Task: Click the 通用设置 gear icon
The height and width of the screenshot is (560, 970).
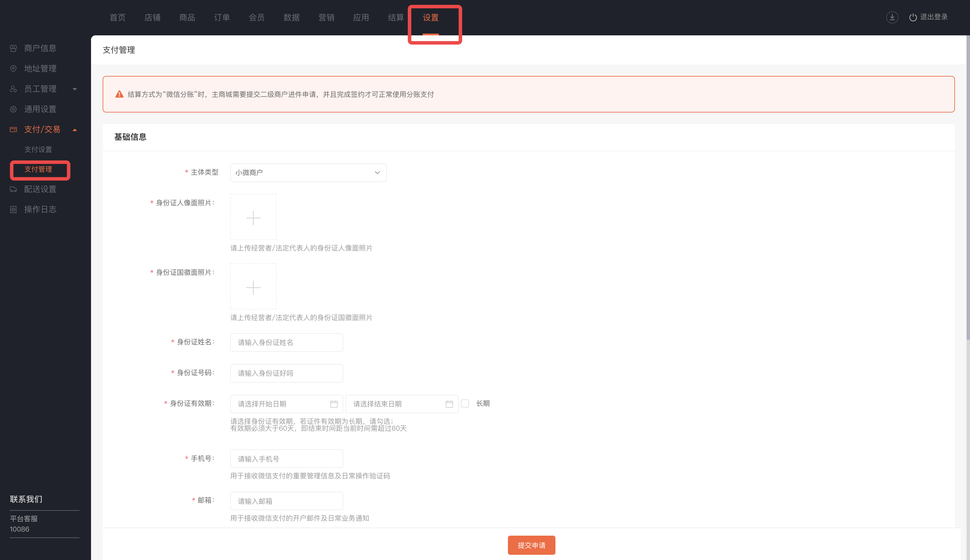Action: coord(13,109)
